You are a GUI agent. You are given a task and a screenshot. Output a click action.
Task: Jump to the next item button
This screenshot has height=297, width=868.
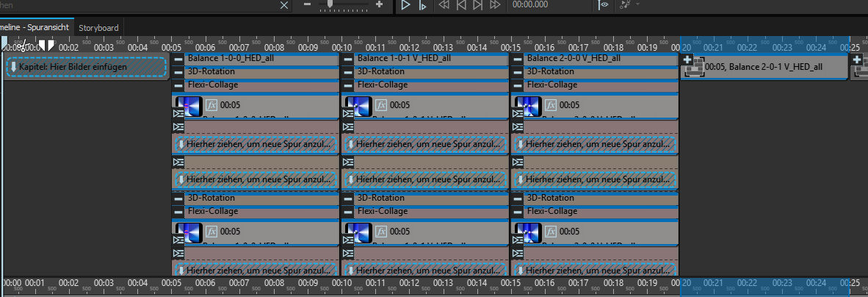point(478,5)
